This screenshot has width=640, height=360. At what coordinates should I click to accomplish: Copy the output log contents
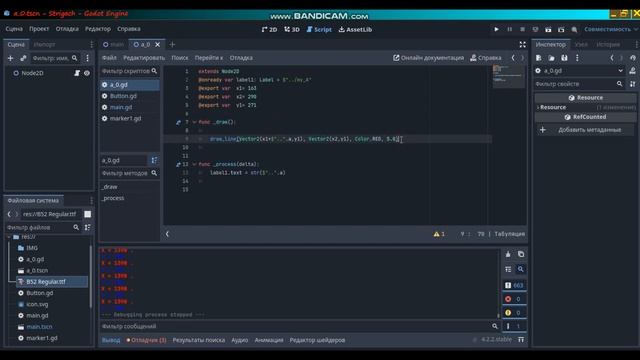521,254
